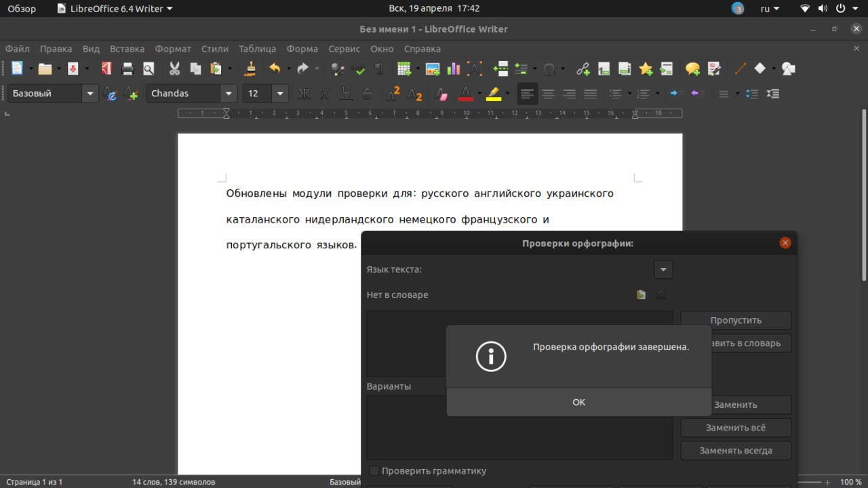The height and width of the screenshot is (488, 868).
Task: Click the Заменить всё button
Action: [x=736, y=428]
